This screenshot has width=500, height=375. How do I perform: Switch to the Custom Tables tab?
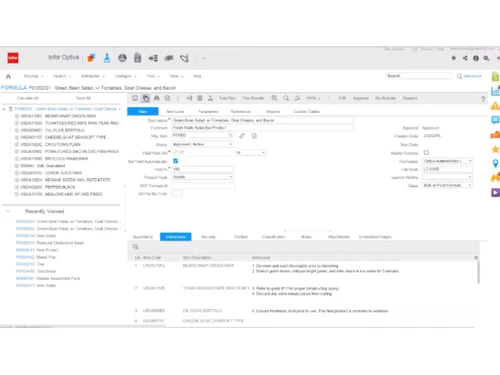307,112
